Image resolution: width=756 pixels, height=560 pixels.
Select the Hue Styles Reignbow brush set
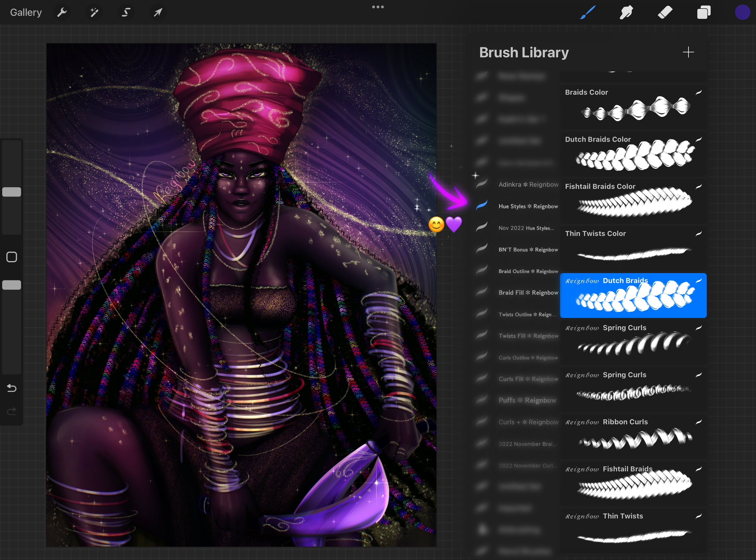pyautogui.click(x=528, y=206)
